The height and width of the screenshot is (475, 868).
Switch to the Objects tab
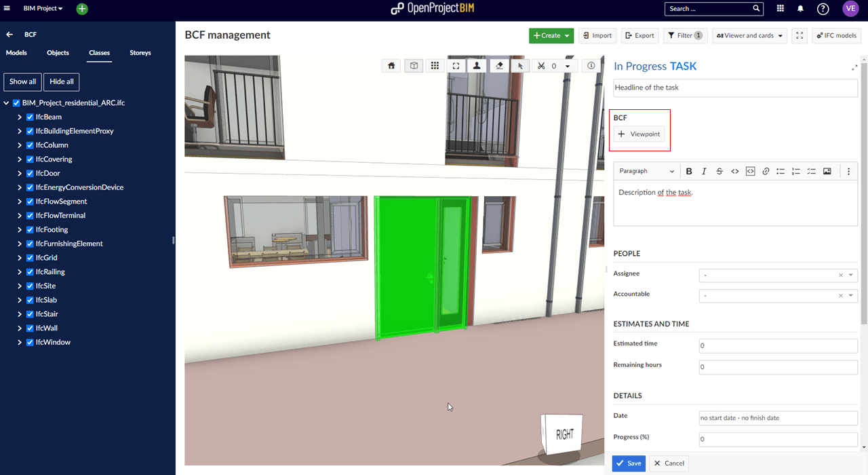[x=58, y=53]
